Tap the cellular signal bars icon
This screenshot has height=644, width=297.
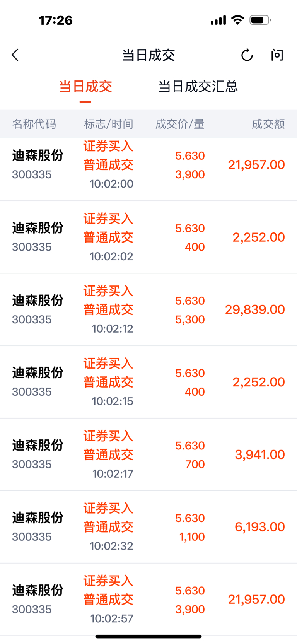coord(218,20)
